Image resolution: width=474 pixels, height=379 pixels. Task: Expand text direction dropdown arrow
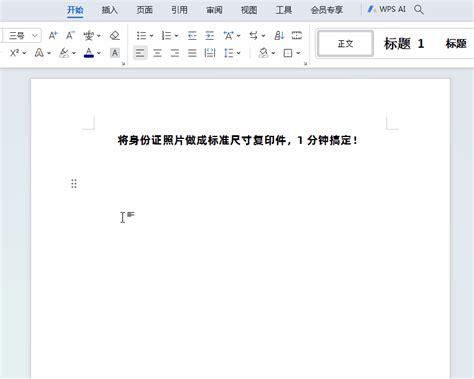click(263, 36)
